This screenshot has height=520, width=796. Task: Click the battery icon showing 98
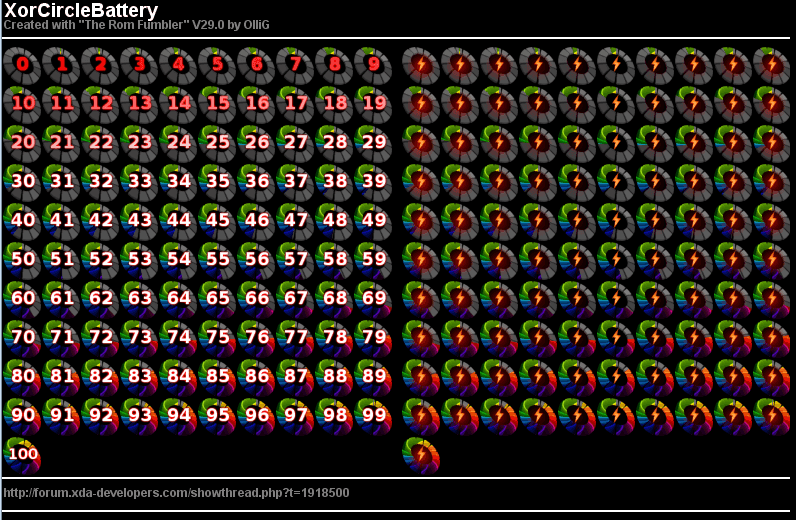click(x=334, y=417)
